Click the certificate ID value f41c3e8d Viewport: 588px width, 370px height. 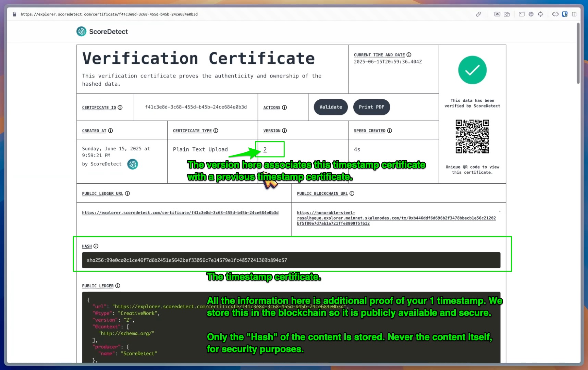[x=196, y=107]
